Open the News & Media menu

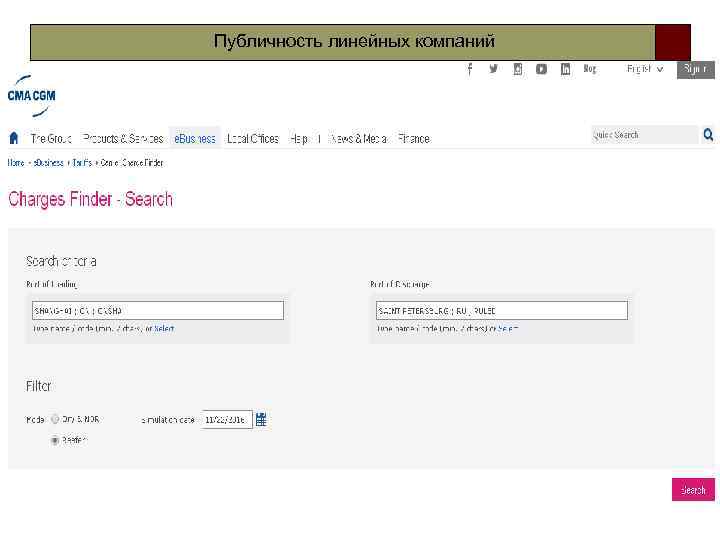(x=359, y=138)
